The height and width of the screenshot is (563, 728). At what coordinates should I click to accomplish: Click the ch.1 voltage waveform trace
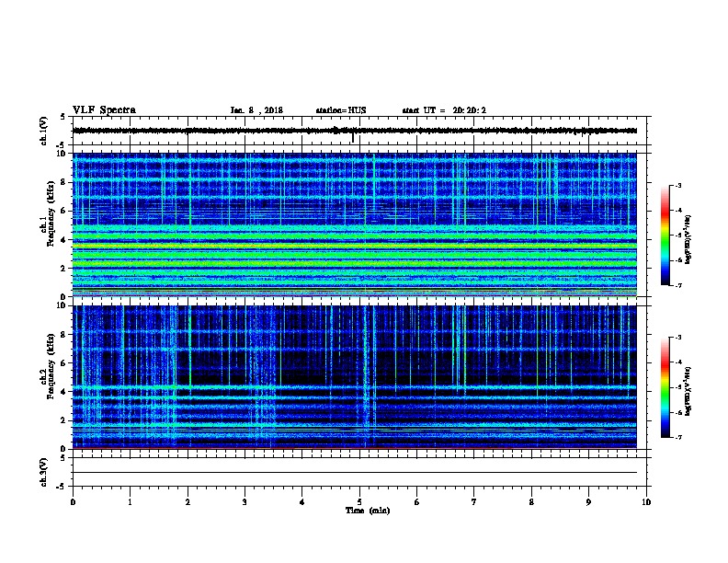click(355, 131)
